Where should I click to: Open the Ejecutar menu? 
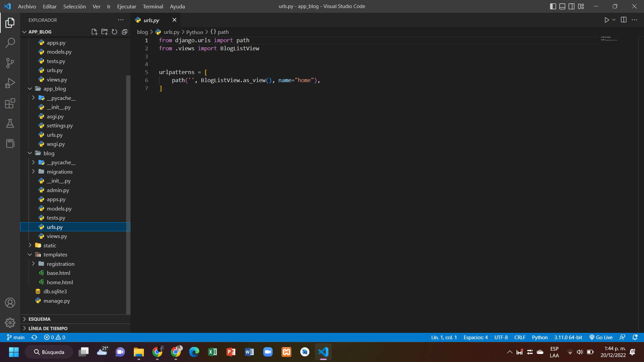pos(126,6)
